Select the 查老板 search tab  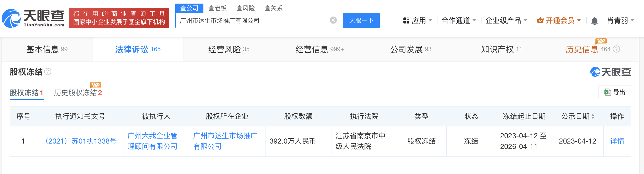pyautogui.click(x=217, y=8)
